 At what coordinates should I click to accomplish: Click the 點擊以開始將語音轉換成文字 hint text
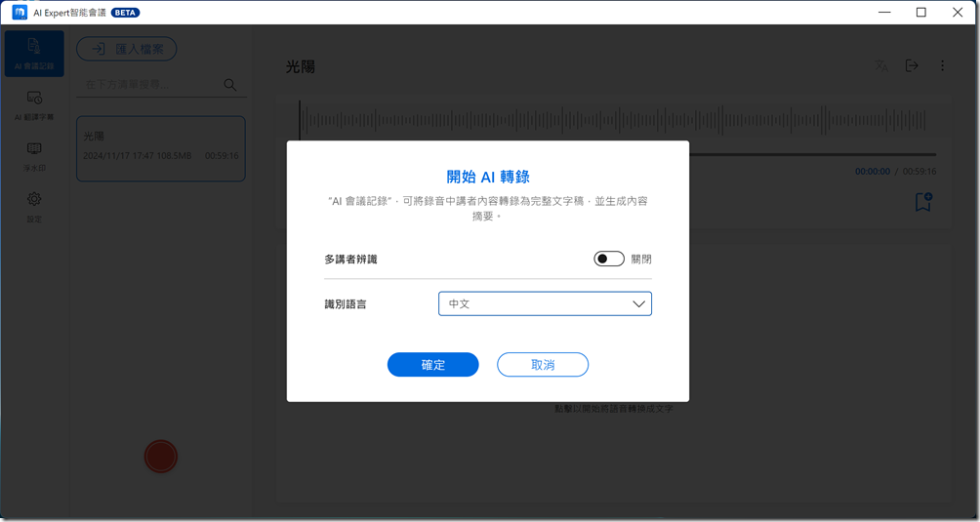point(614,409)
